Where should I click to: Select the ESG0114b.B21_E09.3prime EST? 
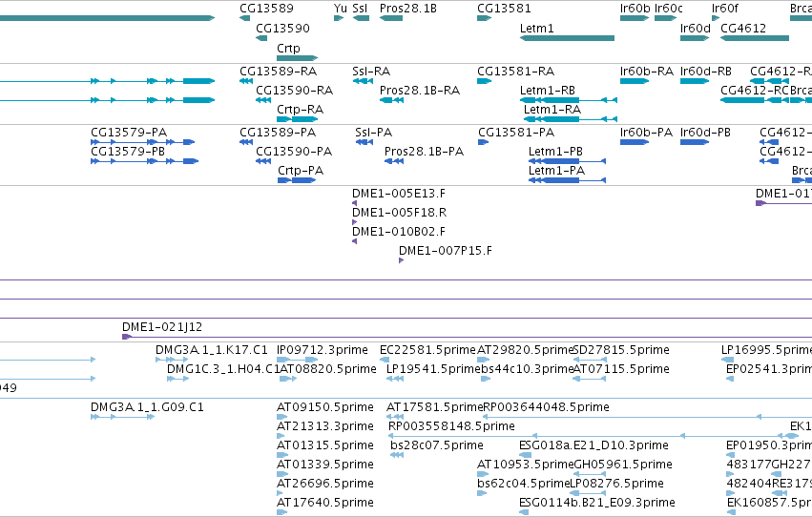524,512
